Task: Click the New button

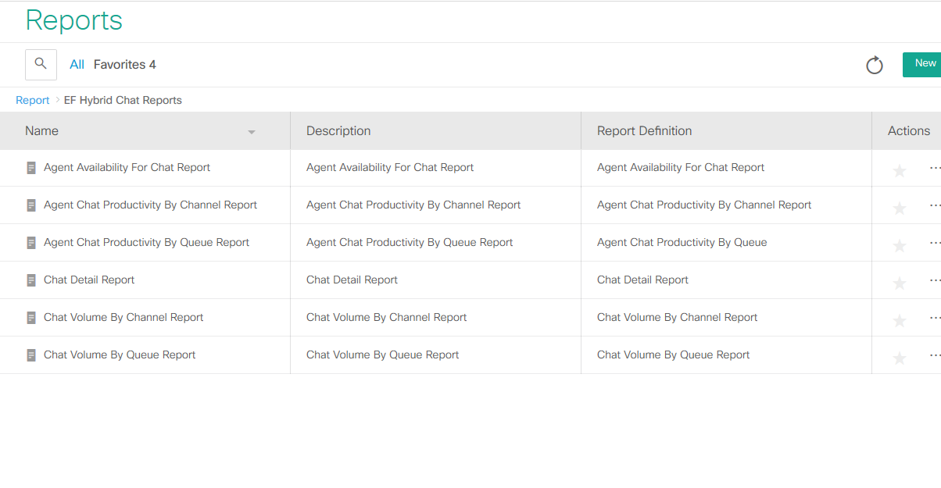Action: [923, 64]
